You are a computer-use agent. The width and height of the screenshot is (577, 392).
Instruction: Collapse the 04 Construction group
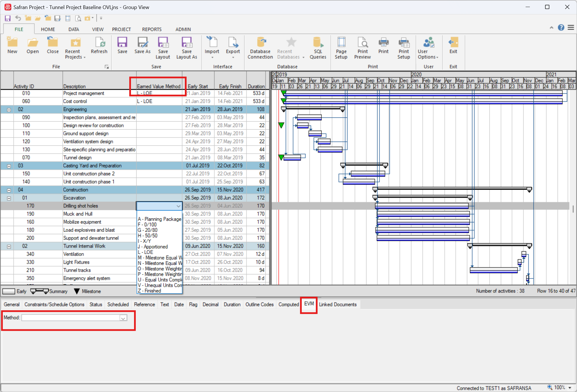point(9,190)
